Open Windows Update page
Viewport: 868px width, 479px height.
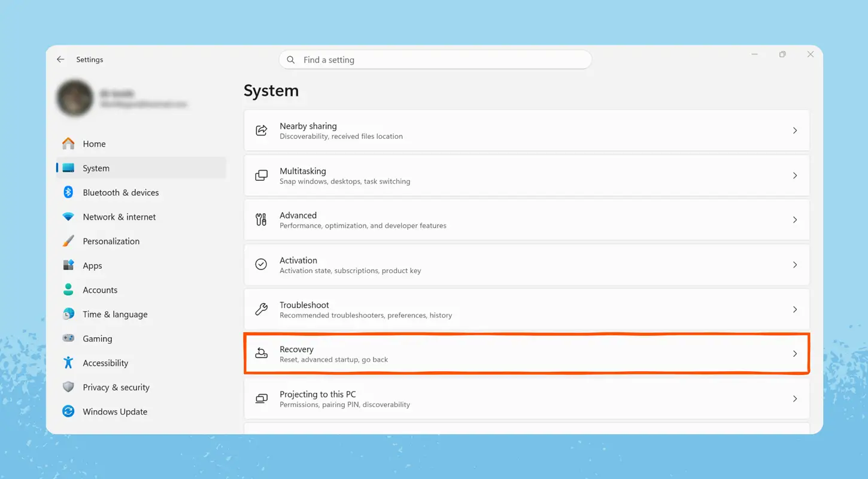click(x=141, y=411)
